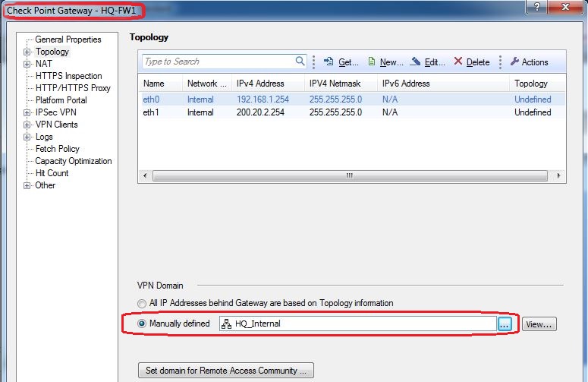Click eth1's Internal network cell

pyautogui.click(x=200, y=112)
